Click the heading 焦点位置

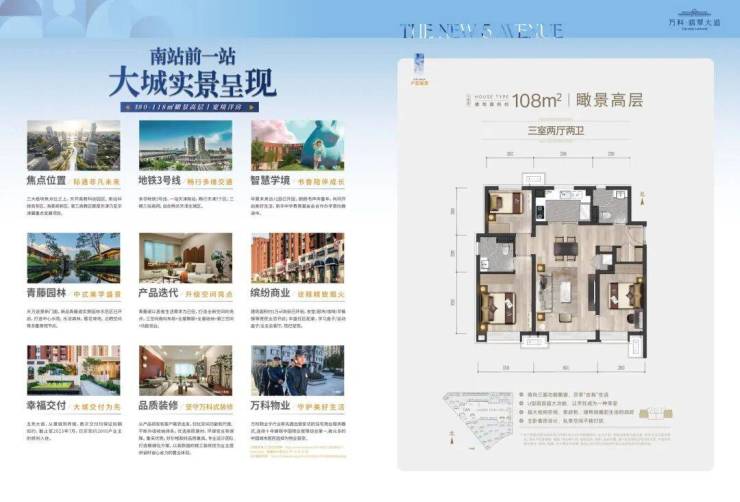click(46, 181)
